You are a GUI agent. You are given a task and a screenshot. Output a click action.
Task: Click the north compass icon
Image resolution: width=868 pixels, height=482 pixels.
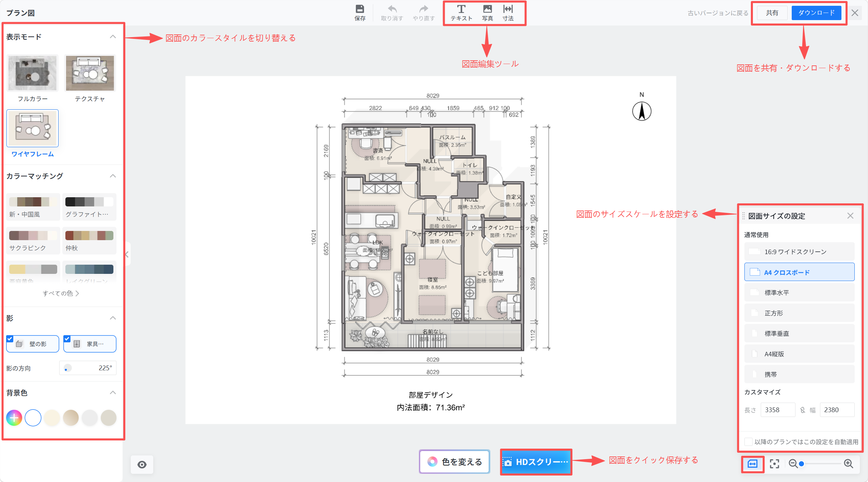pos(642,111)
